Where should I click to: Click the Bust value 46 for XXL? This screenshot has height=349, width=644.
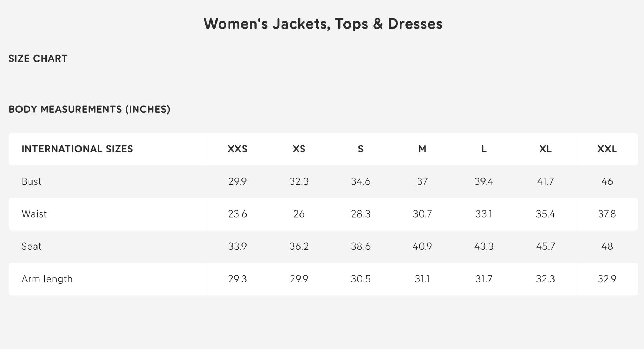[x=607, y=181]
